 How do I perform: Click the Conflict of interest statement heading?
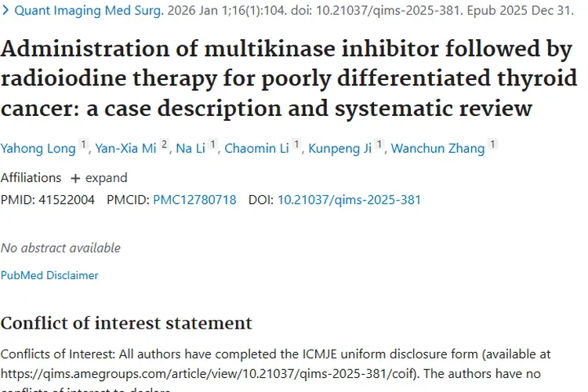(126, 323)
